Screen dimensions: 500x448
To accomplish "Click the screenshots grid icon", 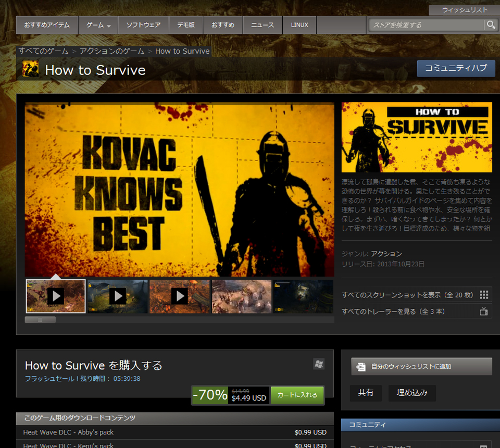I will tap(484, 295).
